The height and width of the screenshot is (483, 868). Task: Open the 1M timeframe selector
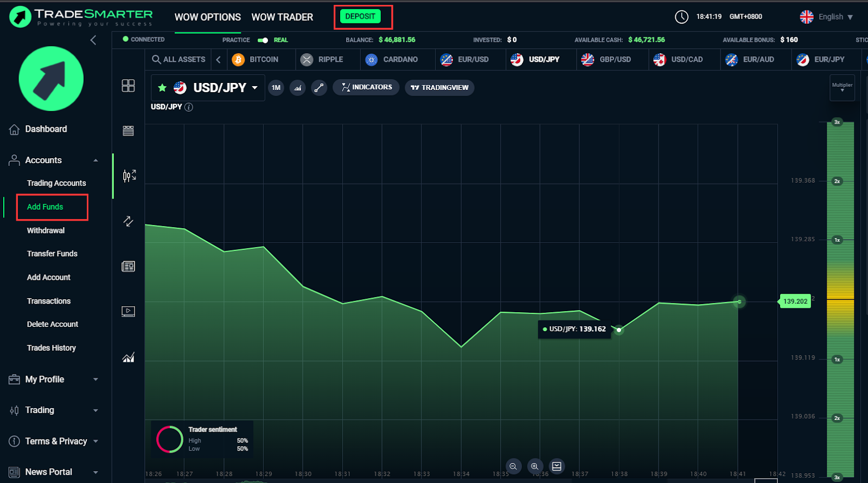(276, 88)
